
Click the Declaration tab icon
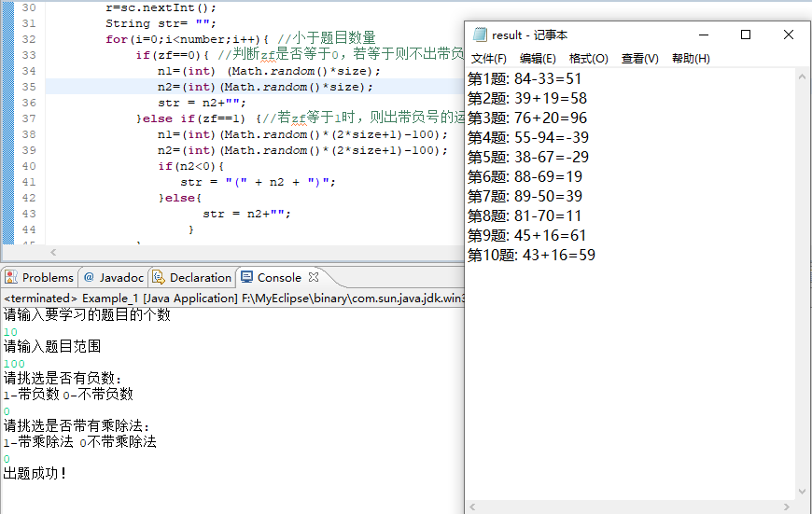coord(159,277)
